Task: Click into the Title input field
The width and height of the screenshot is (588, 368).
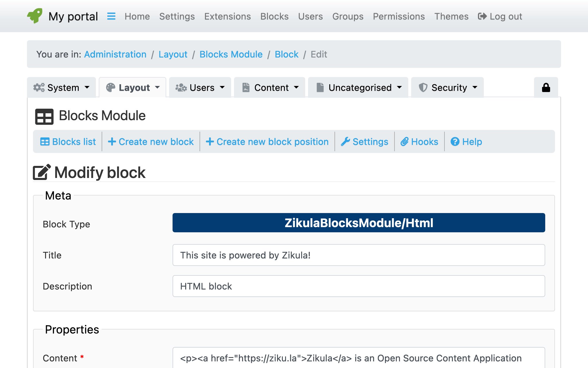Action: (359, 255)
